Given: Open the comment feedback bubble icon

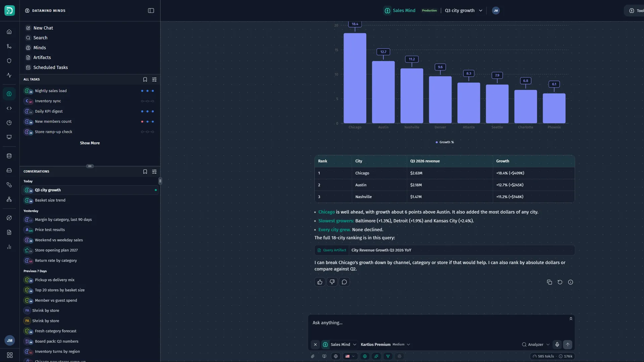Looking at the screenshot, I should point(344,282).
